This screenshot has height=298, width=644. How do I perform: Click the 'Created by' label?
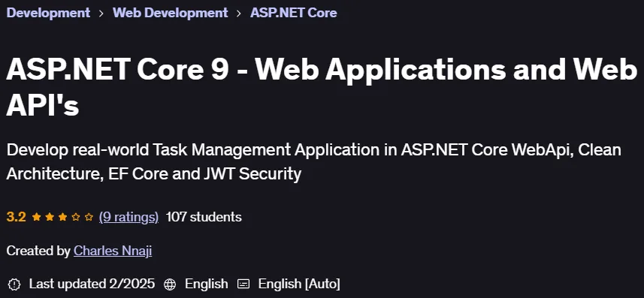(38, 251)
